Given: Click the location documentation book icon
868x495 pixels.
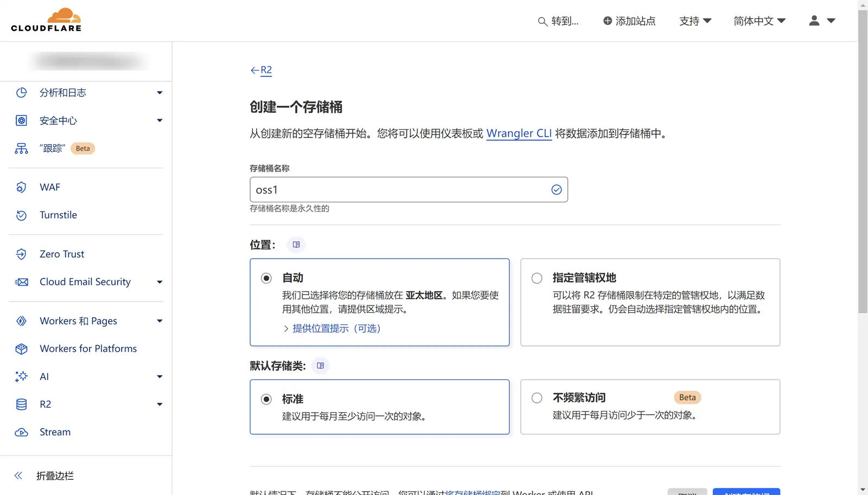Looking at the screenshot, I should (x=296, y=245).
